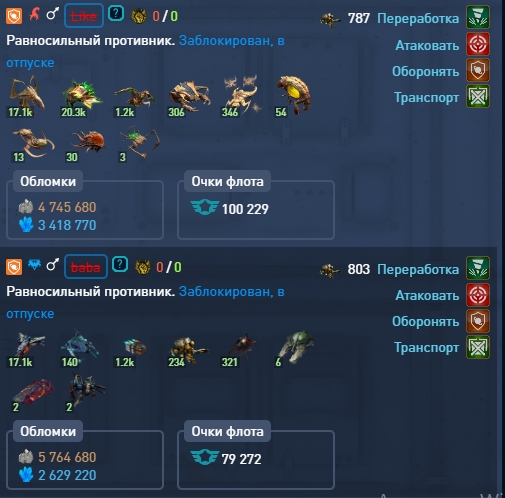Click the Переработка link showing 803
Screen dimensions: 505x498
pyautogui.click(x=418, y=269)
